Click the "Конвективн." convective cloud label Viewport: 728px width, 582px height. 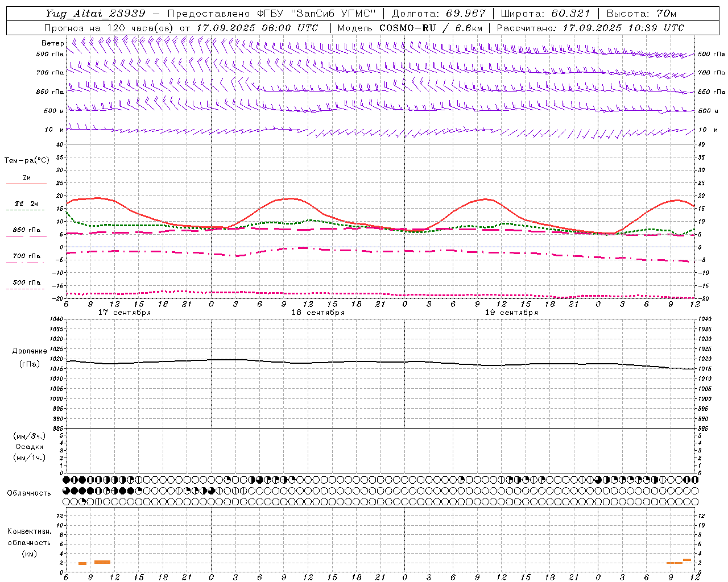point(29,531)
